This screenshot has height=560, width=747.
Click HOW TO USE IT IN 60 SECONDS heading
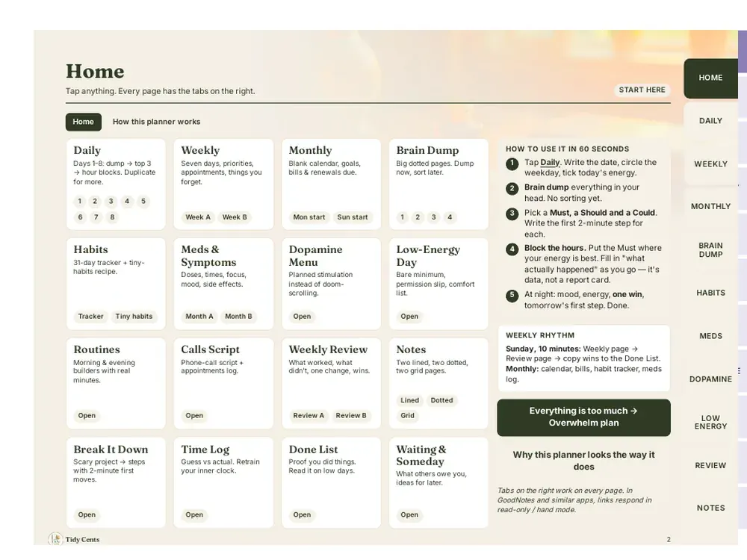567,149
